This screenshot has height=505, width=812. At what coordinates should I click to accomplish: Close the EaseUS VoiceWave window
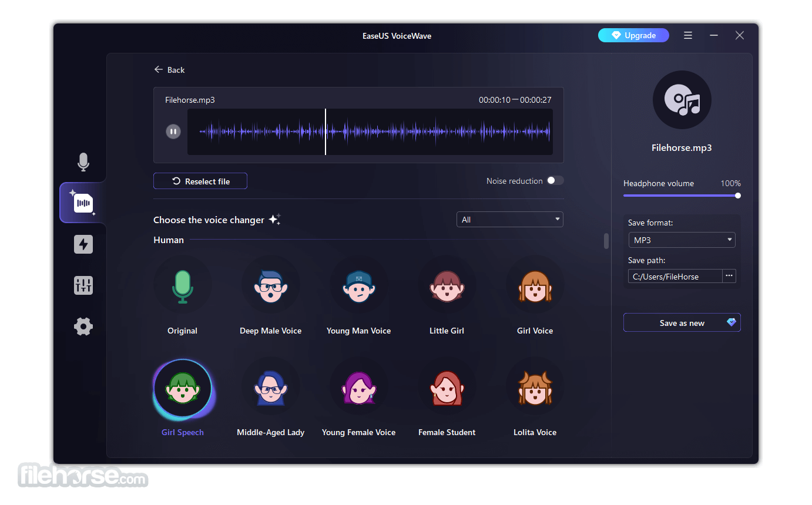tap(740, 35)
